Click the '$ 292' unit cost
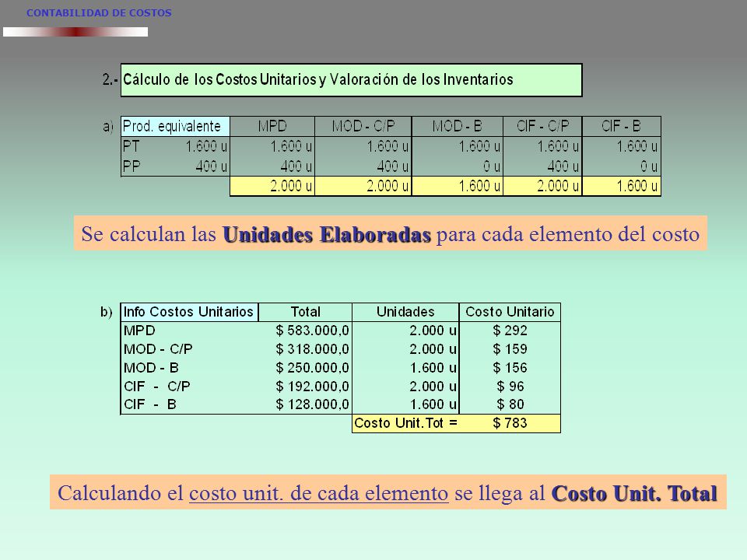This screenshot has height=560, width=747. [x=510, y=330]
